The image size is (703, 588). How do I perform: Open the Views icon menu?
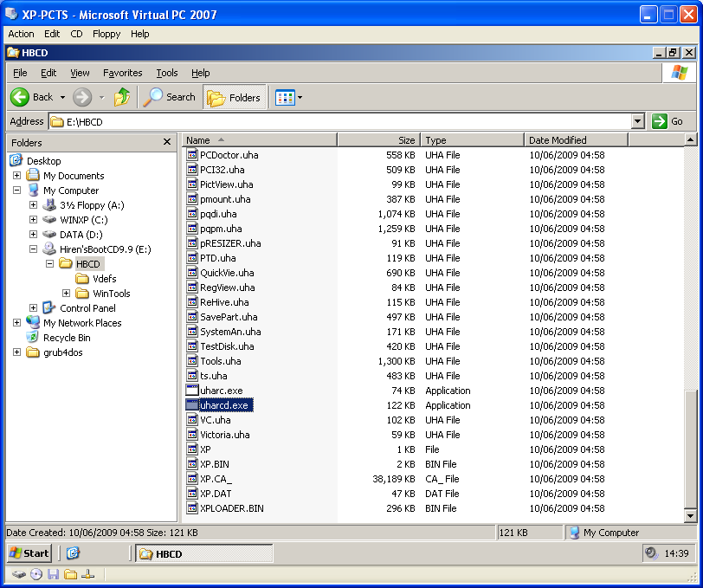pos(285,97)
